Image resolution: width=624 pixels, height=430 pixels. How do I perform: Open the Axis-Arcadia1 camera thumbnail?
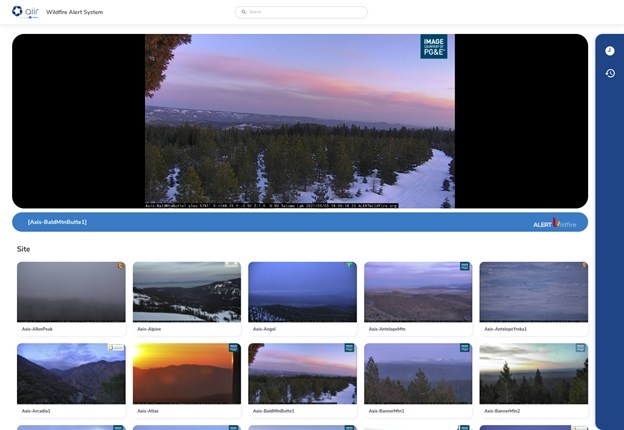[x=71, y=373]
